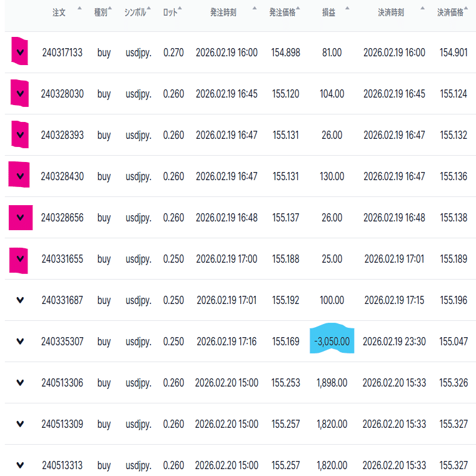Click the sort arrow beside 注文 header

pos(79,9)
